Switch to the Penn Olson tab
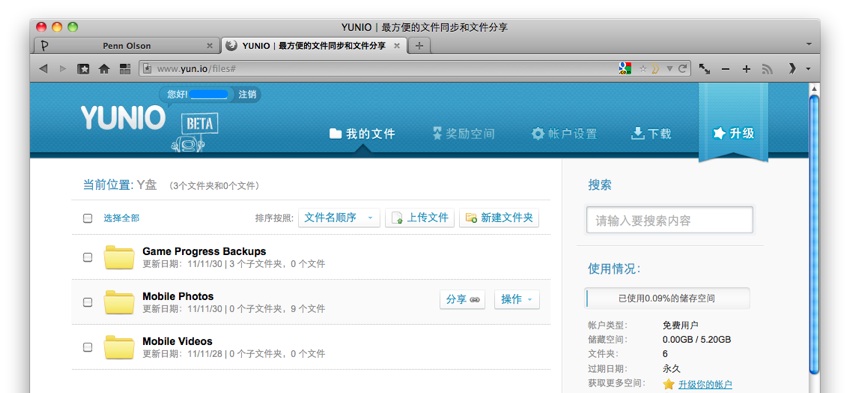 click(127, 46)
